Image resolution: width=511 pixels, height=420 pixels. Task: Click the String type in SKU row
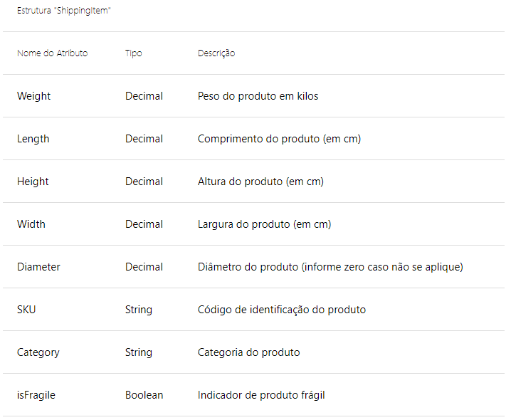[138, 310]
